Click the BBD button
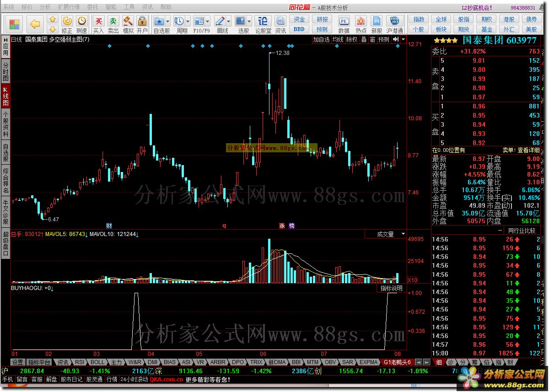Image resolution: width=549 pixels, height=392 pixels. (299, 29)
